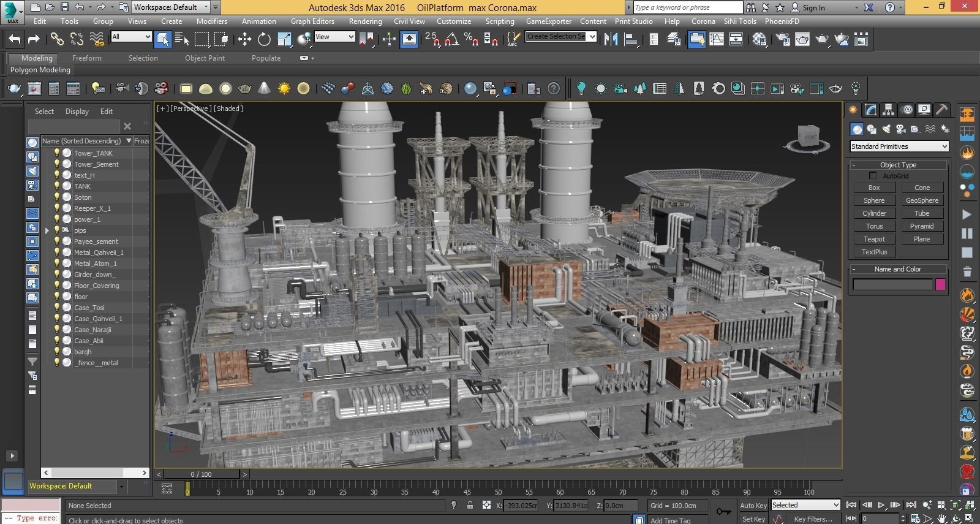Click the Redo arrow in main toolbar

pyautogui.click(x=34, y=40)
